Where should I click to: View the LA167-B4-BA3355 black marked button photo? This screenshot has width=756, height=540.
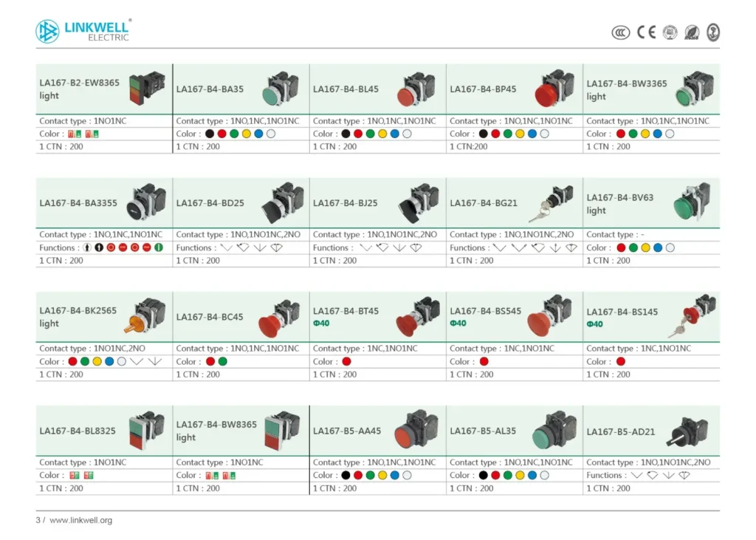[x=146, y=202]
